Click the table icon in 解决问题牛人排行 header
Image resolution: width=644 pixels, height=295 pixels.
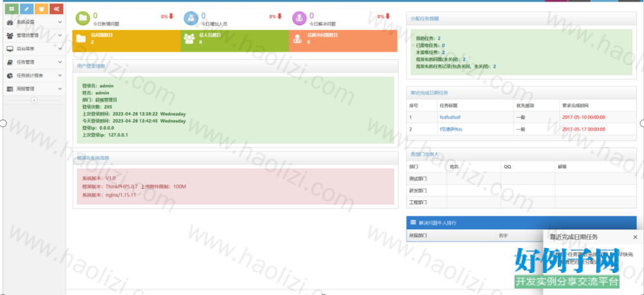413,223
